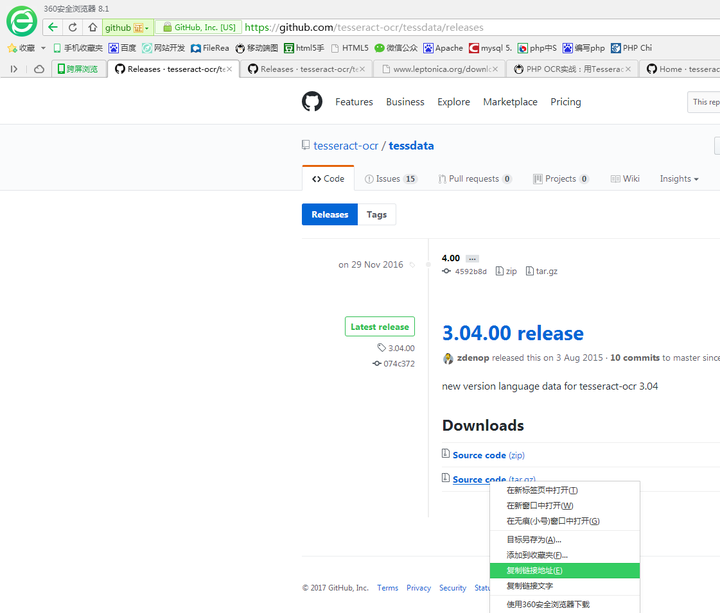Viewport: 720px width, 613px height.
Task: Click the cloud icon next to the tab bar
Action: point(39,69)
